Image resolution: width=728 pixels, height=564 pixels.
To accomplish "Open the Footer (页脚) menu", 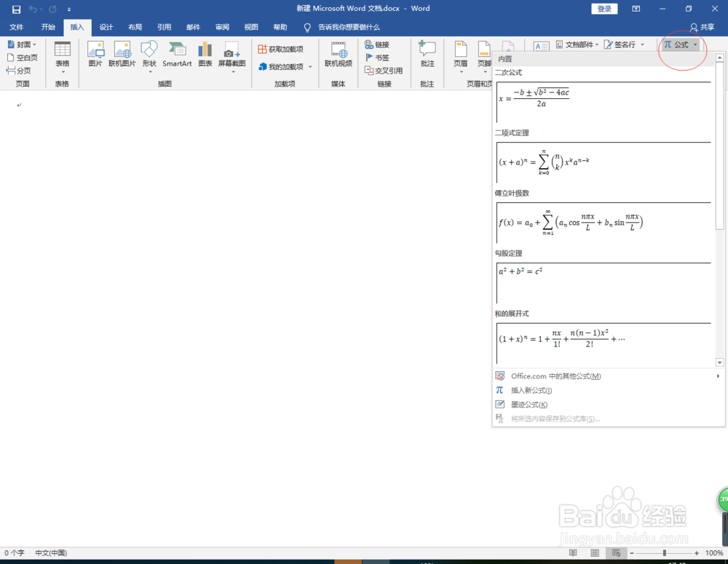I will coord(484,56).
